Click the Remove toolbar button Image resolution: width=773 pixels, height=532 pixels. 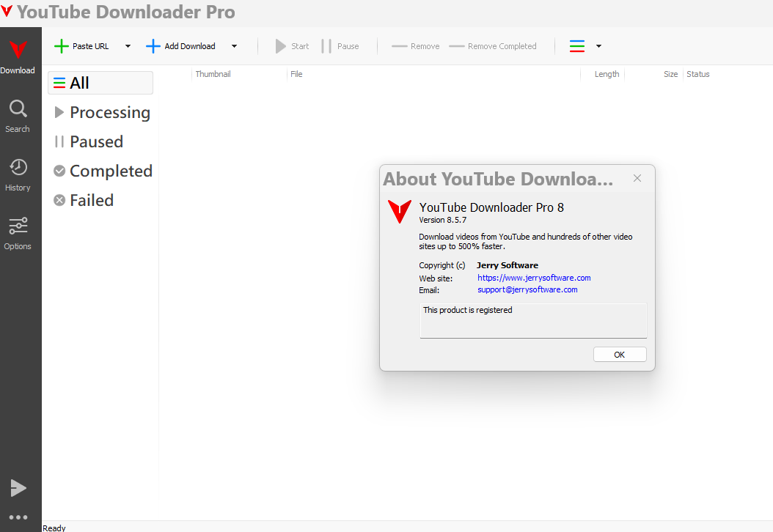416,46
